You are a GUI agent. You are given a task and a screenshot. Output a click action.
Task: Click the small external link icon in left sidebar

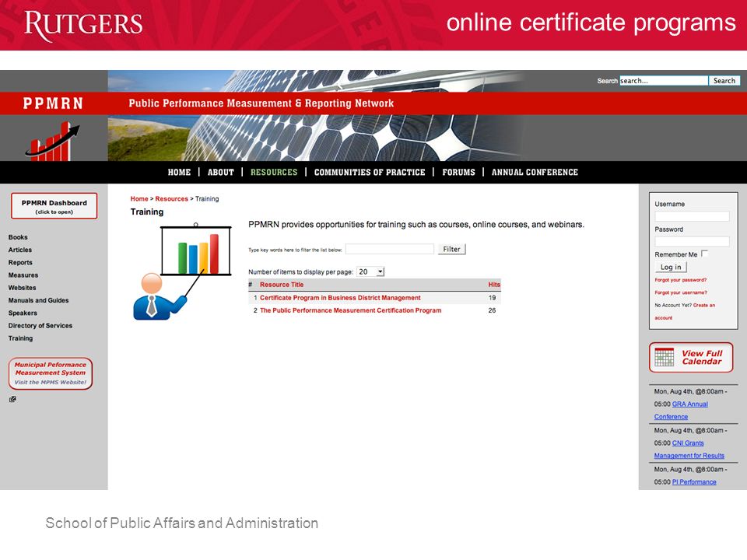pyautogui.click(x=12, y=400)
